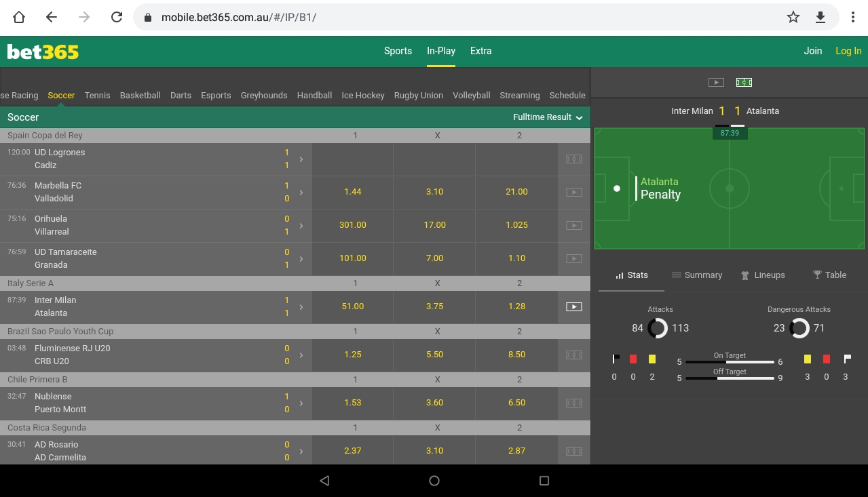
Task: Click the Spain Copa del Rey league header
Action: [295, 136]
